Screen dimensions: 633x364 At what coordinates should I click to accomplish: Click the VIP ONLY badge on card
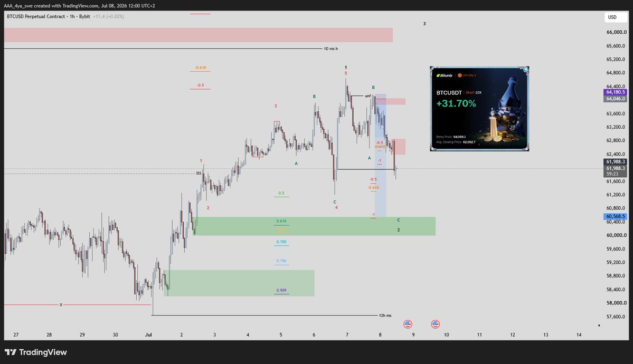tap(467, 75)
